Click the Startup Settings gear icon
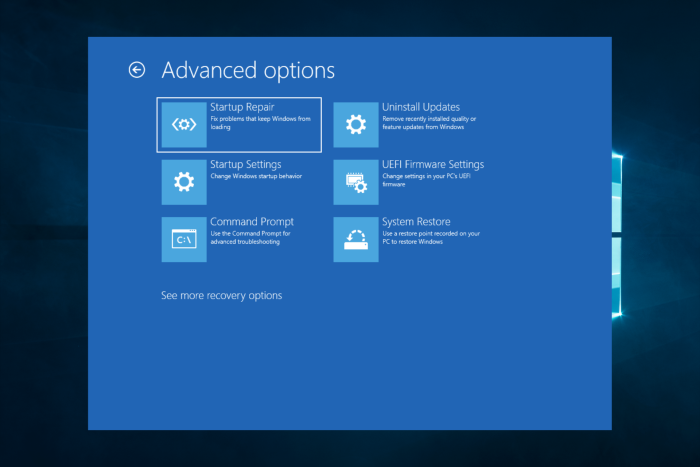The width and height of the screenshot is (700, 467). tap(184, 182)
